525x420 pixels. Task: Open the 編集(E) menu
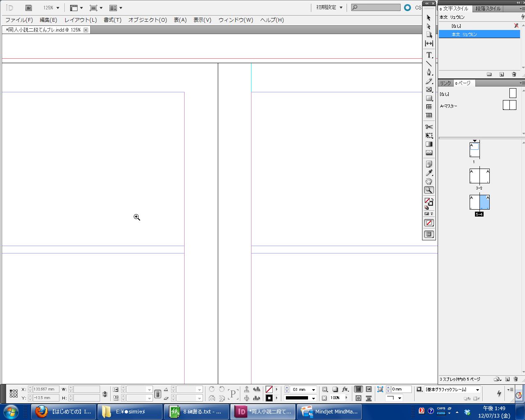click(x=48, y=20)
